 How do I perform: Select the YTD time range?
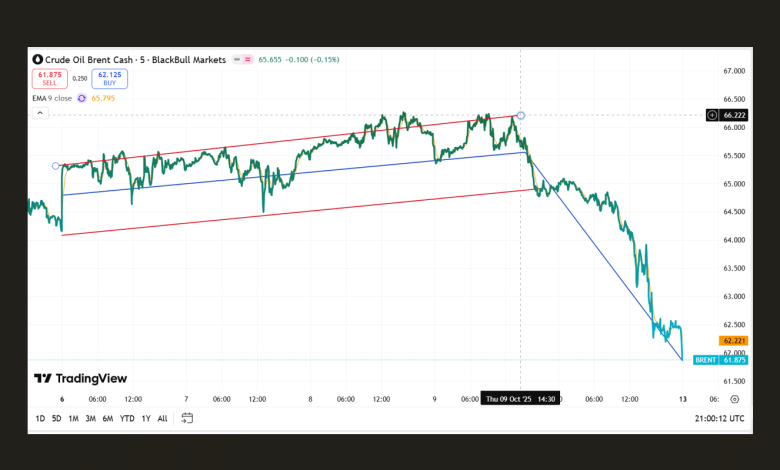(x=128, y=418)
